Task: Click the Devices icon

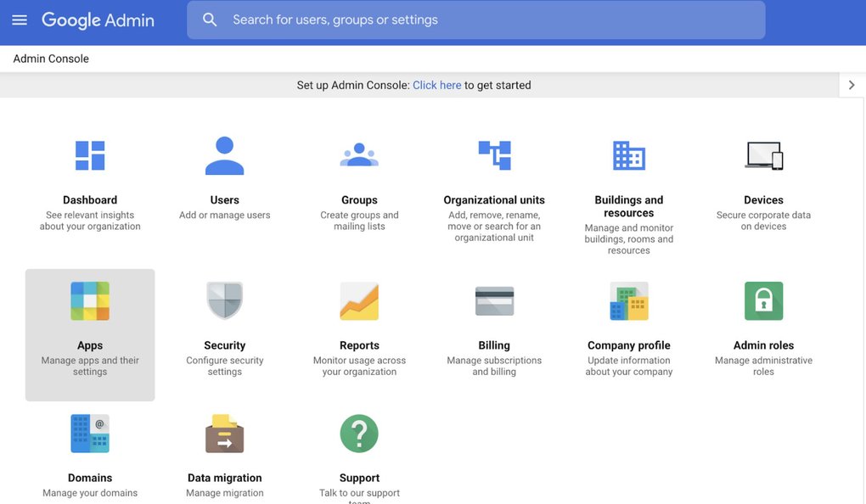Action: coord(763,155)
